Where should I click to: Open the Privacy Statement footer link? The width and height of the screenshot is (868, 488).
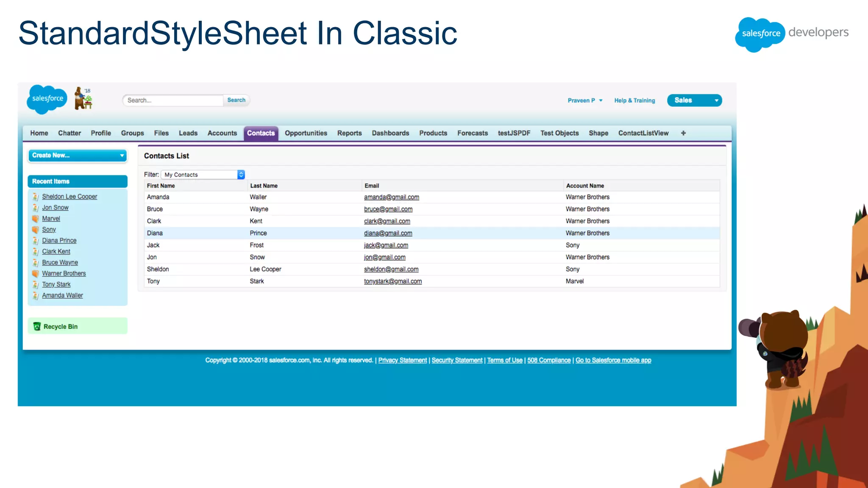tap(403, 360)
